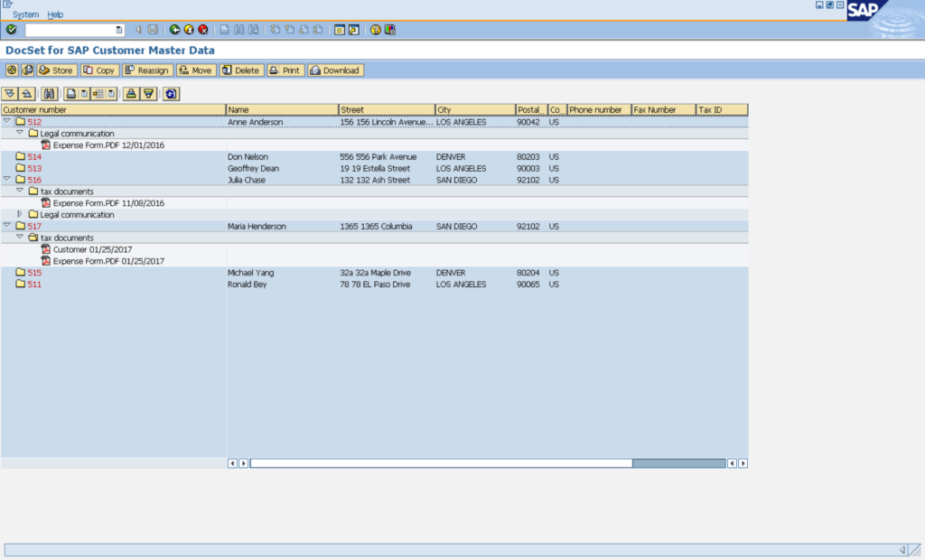Open the System menu
Screen dimensions: 925x560
[x=25, y=14]
